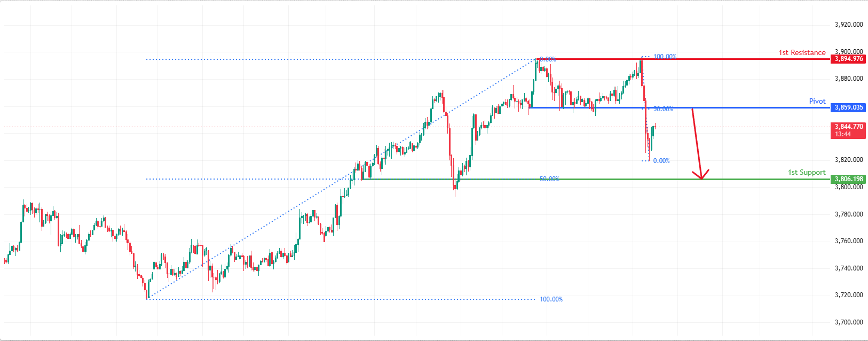Click the 3,700.000 price axis label
Viewport: 868px width, 341px height.
pos(848,322)
